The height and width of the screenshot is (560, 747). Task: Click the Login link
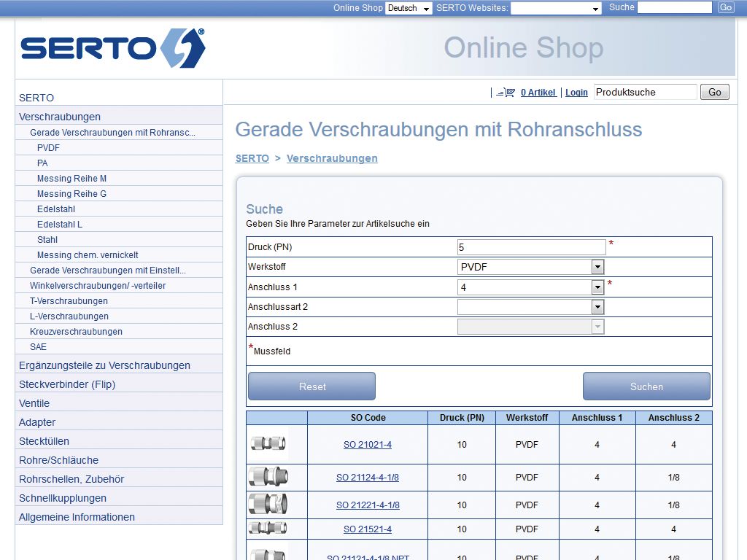[576, 93]
